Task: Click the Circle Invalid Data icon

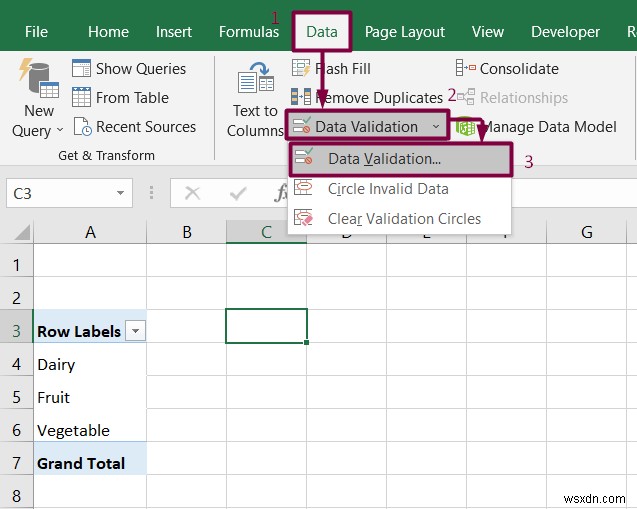Action: pos(303,188)
